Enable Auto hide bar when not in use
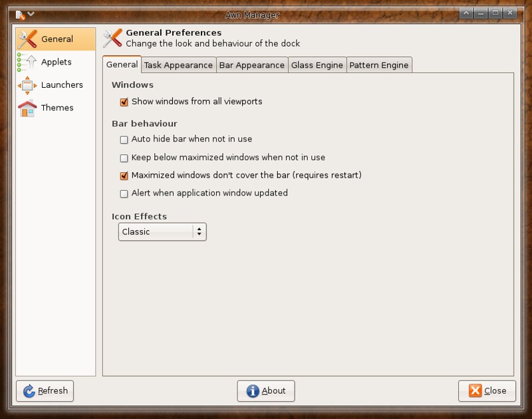Viewport: 532px width, 419px height. coord(124,140)
